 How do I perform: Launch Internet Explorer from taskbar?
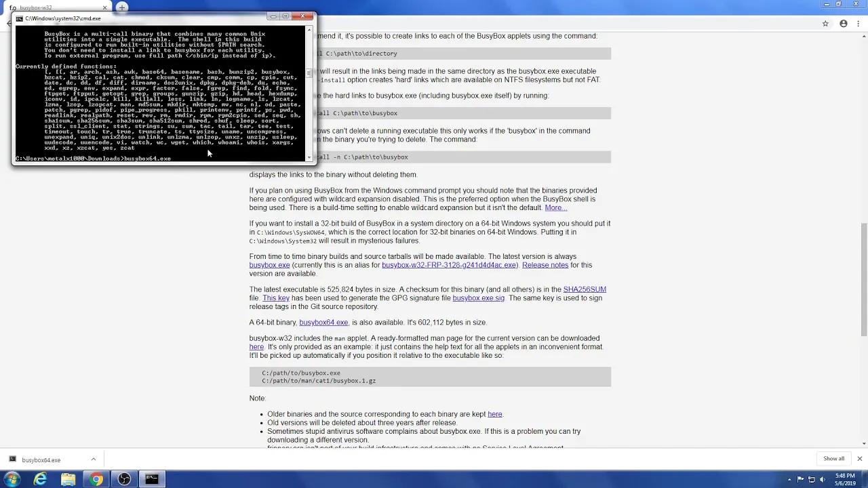coord(41,479)
